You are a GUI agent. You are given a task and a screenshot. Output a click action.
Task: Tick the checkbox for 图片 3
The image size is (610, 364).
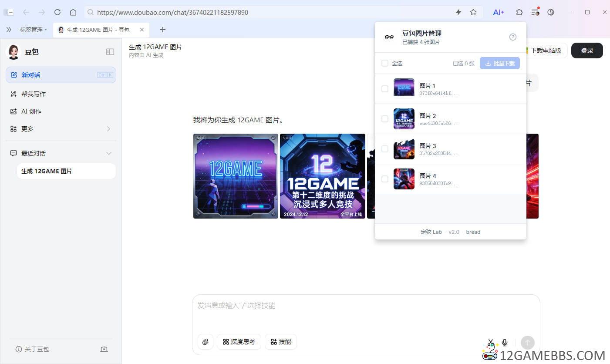(x=385, y=149)
